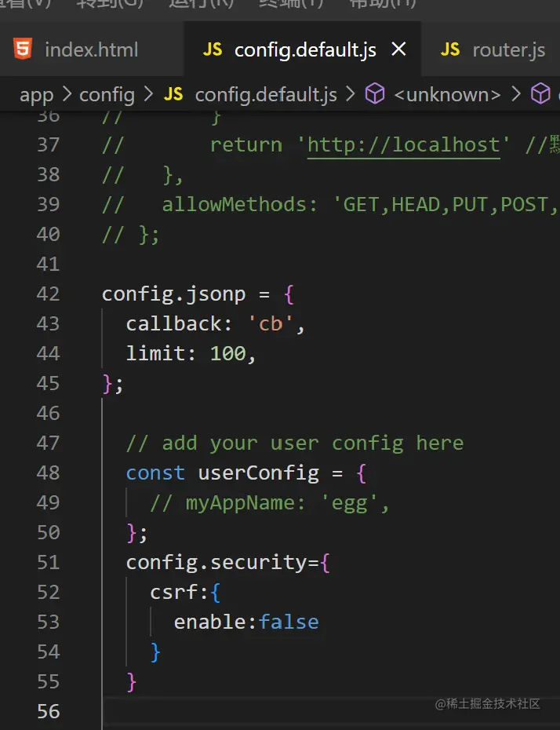
Task: Click the JS icon in the breadcrumb
Action: (x=173, y=95)
